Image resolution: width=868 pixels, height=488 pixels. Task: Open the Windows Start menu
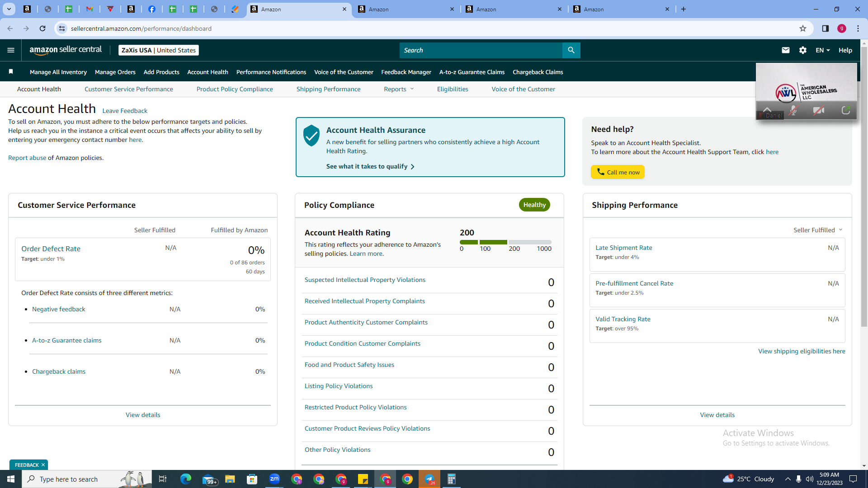(x=11, y=479)
